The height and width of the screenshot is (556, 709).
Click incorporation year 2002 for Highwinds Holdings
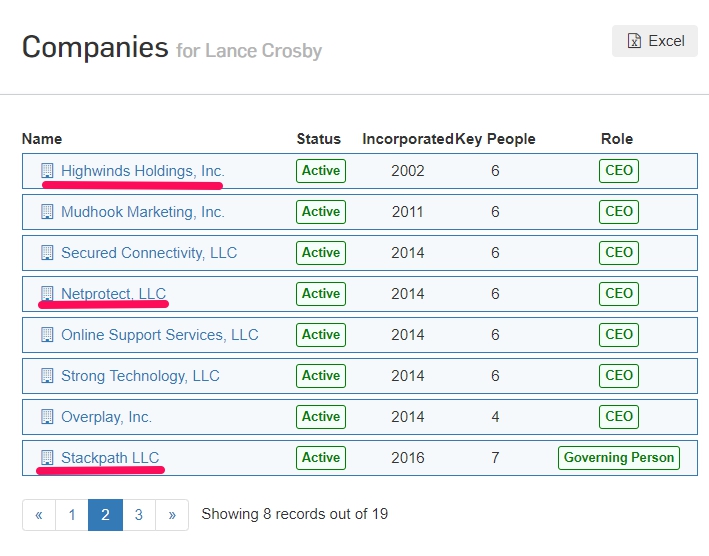(407, 171)
